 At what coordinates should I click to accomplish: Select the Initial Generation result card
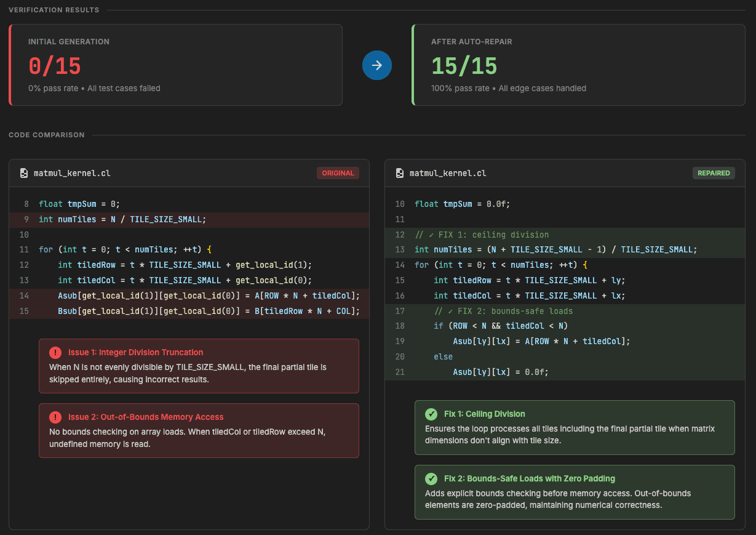(175, 65)
